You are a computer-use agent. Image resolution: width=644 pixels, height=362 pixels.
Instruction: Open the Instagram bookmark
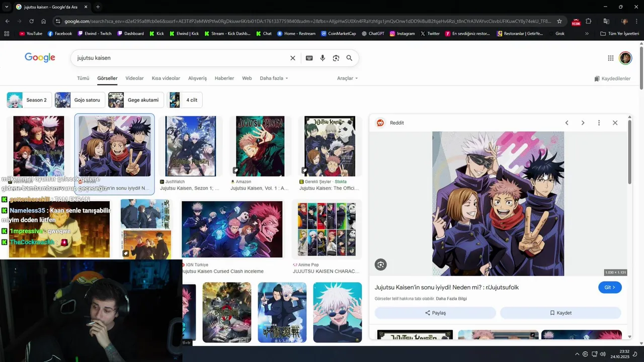tap(402, 34)
